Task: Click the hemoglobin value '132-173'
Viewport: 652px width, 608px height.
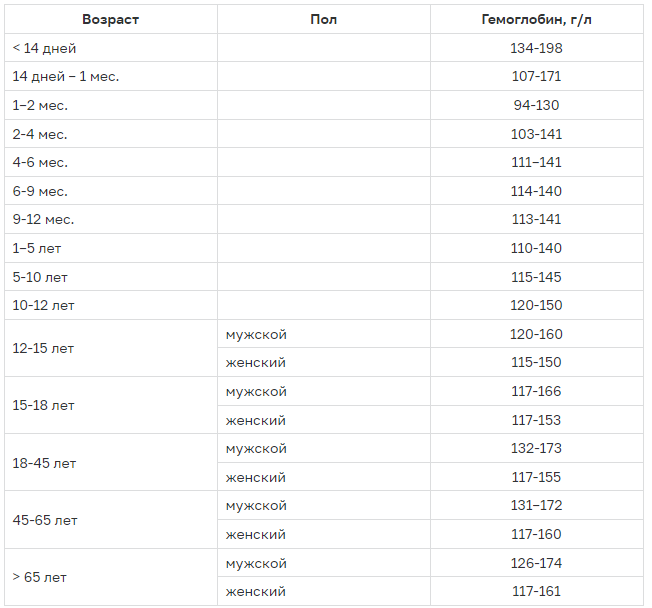Action: point(536,448)
